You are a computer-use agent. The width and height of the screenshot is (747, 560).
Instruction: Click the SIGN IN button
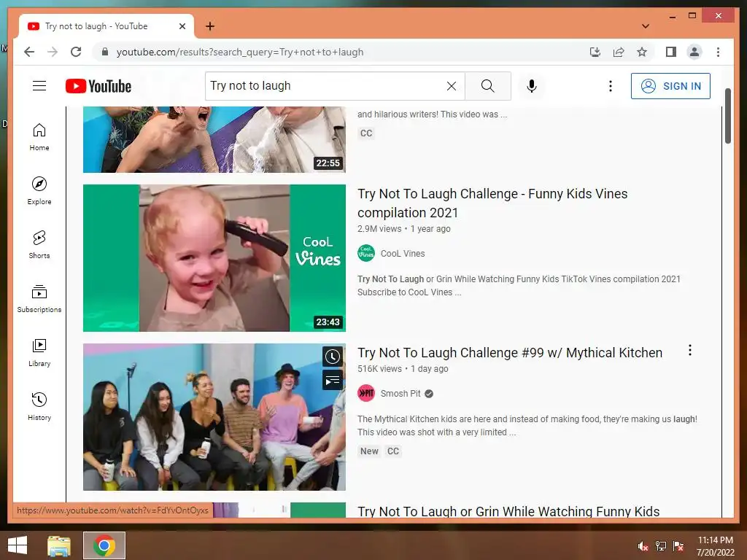(x=670, y=86)
